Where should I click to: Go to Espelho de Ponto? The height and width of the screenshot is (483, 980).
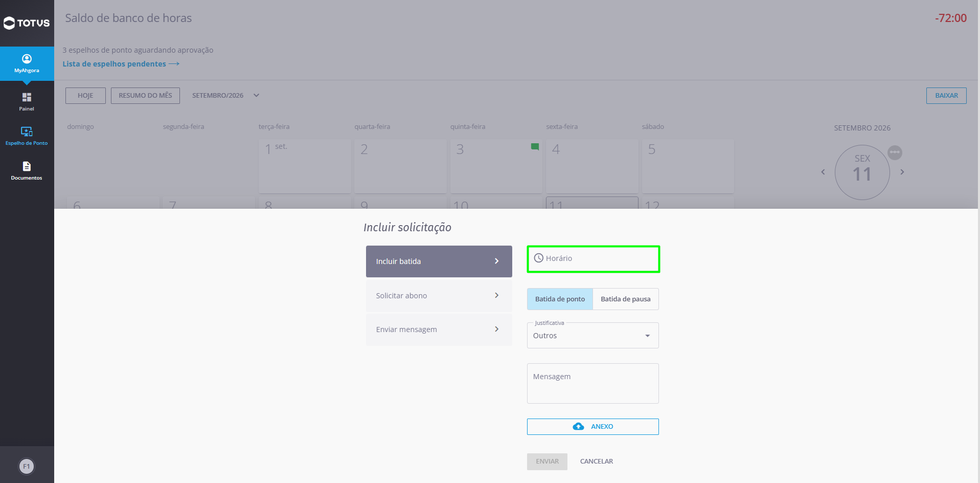pyautogui.click(x=27, y=136)
